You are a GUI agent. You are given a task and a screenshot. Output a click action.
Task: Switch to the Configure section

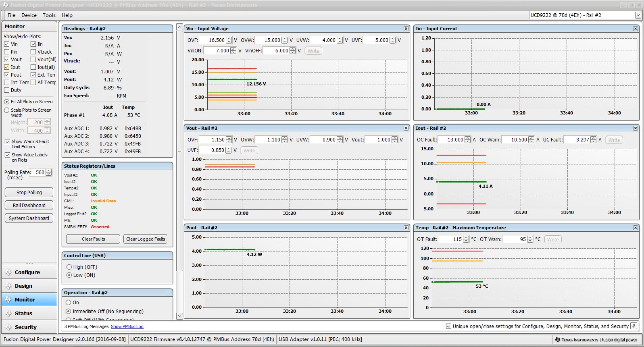(x=29, y=272)
